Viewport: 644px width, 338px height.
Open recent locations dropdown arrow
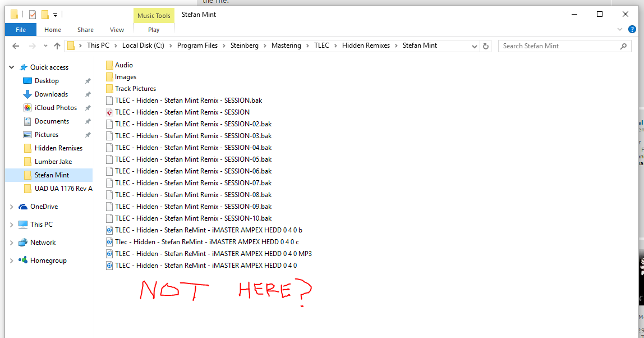45,46
